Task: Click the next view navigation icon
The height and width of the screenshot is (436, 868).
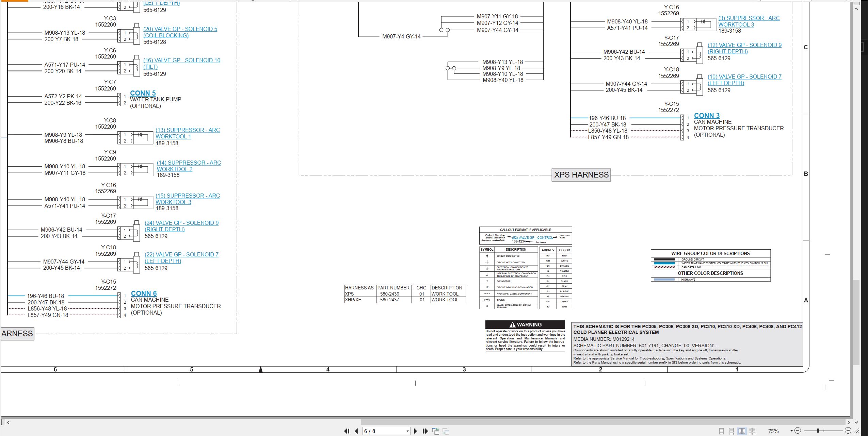Action: pyautogui.click(x=446, y=431)
